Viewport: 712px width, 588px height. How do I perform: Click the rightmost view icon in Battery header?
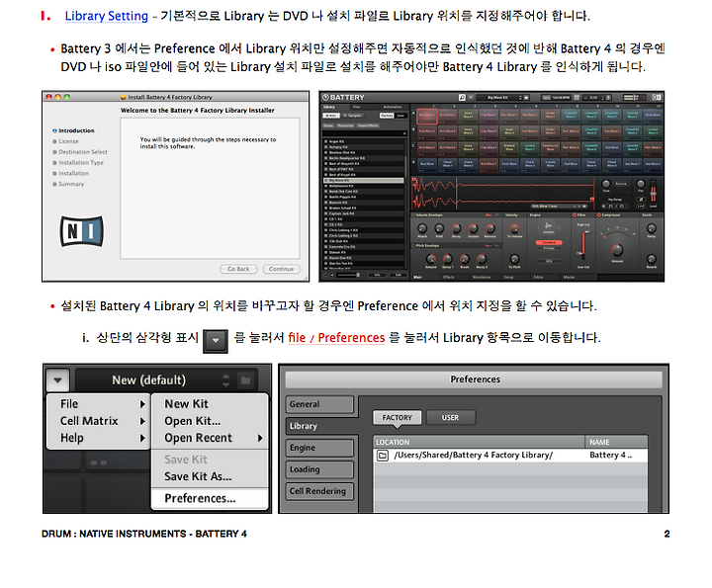[657, 97]
